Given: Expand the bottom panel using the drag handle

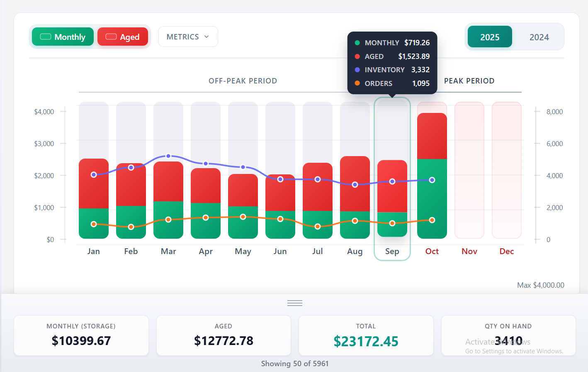Looking at the screenshot, I should 295,303.
